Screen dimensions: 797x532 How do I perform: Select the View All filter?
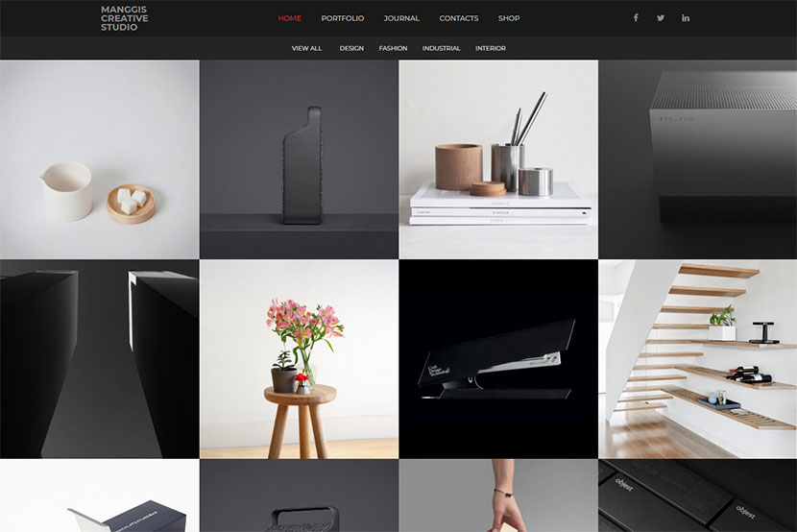306,48
